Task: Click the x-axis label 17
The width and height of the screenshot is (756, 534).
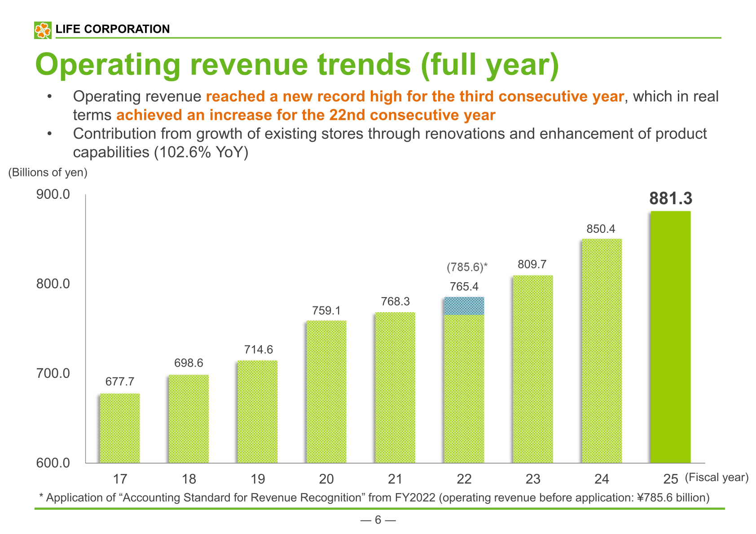Action: coord(120,479)
